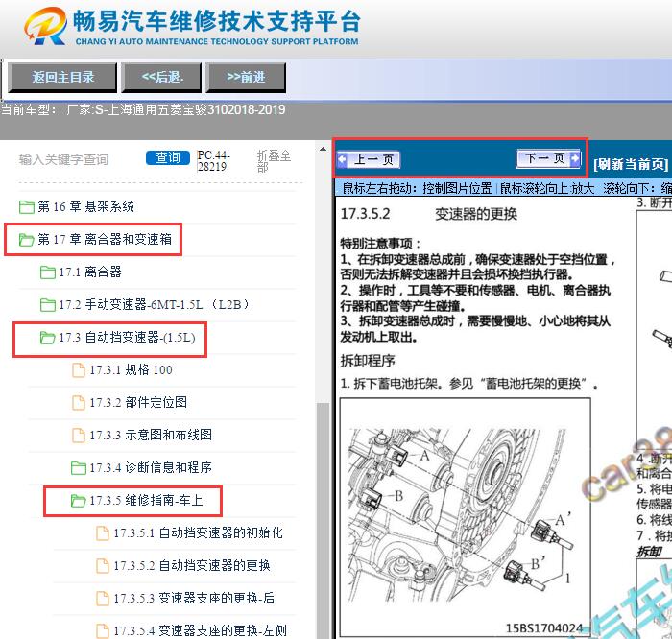Click the 查询 search button
This screenshot has height=639, width=672.
coord(168,158)
